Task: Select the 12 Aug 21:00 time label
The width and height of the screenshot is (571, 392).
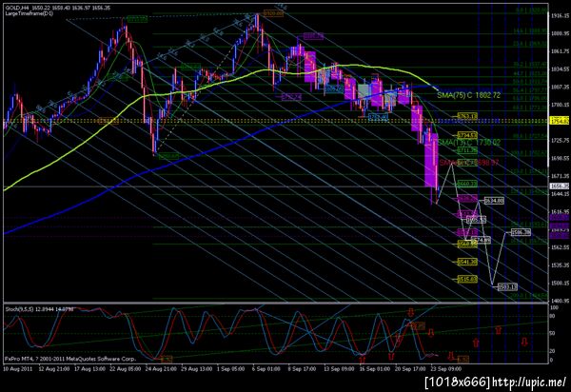Action: coord(52,369)
